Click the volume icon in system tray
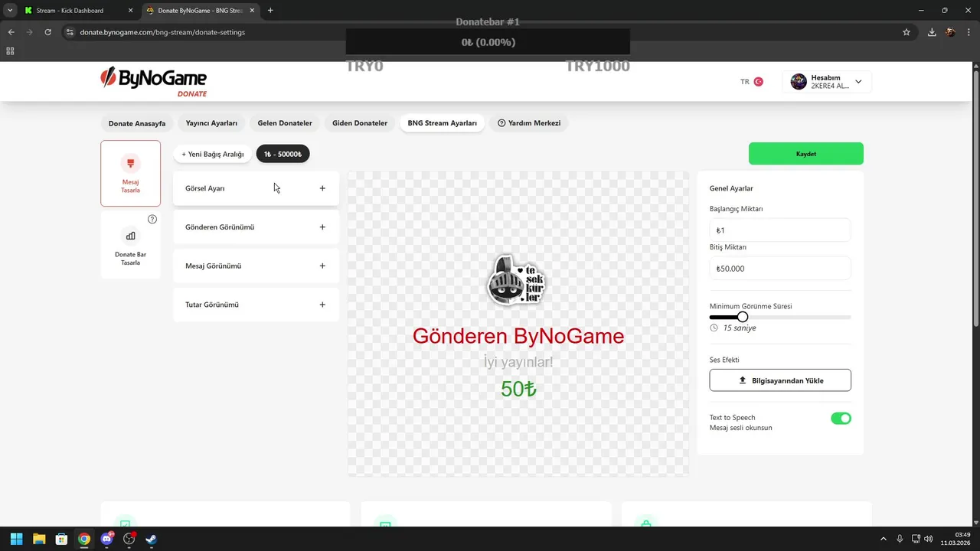The image size is (980, 551). coord(929,539)
